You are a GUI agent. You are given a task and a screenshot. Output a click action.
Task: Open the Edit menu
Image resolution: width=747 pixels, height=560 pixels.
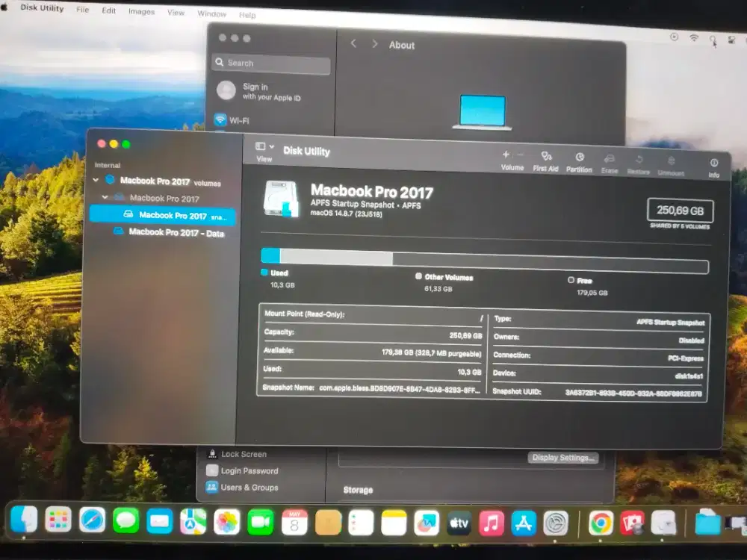[108, 10]
